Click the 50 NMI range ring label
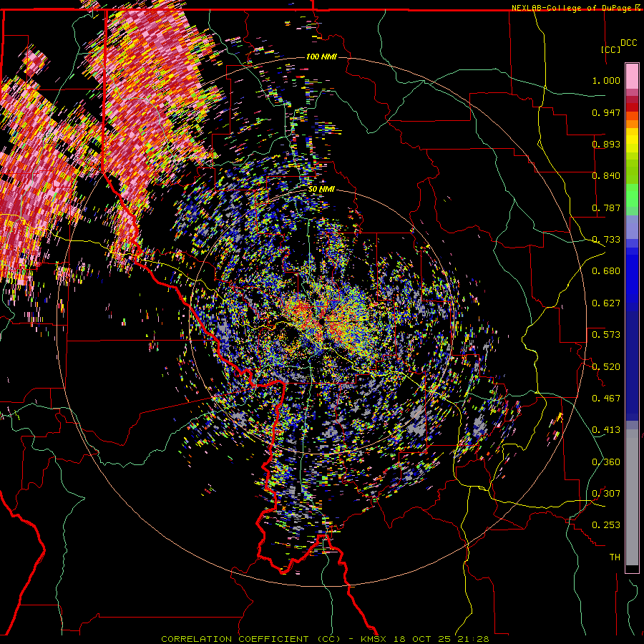644x644 pixels. click(x=321, y=190)
